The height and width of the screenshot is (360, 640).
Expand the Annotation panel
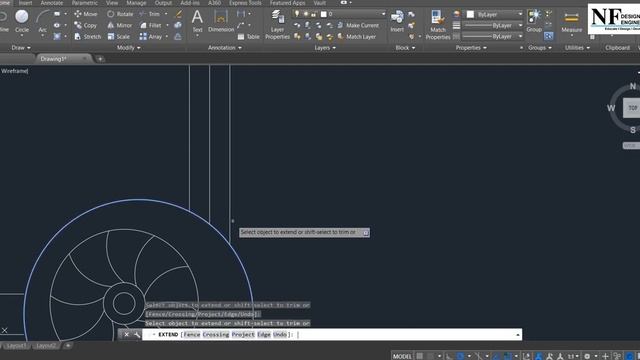click(x=224, y=48)
